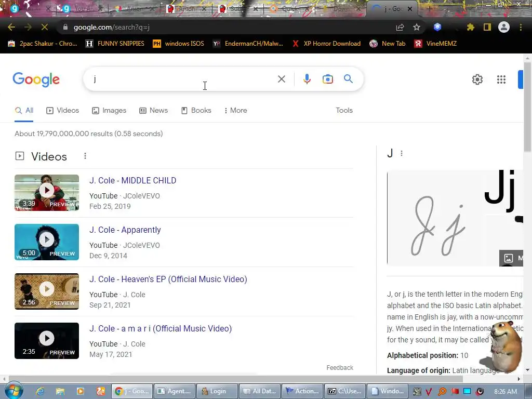Switch to the News tab
The image size is (532, 399).
click(153, 110)
